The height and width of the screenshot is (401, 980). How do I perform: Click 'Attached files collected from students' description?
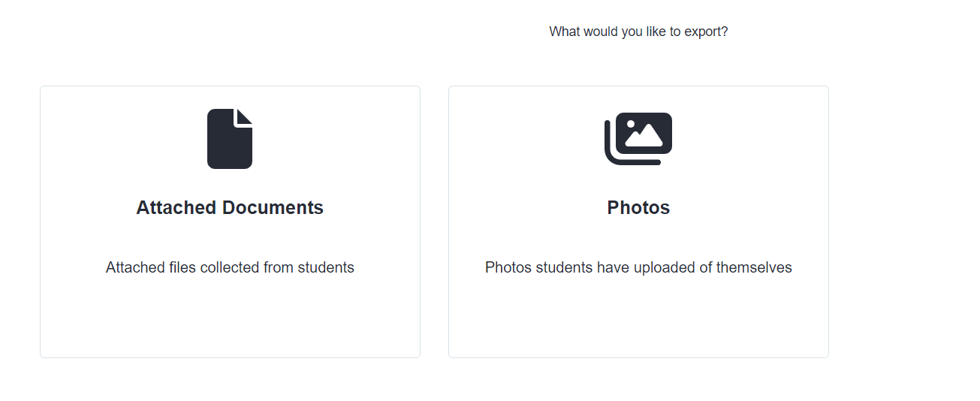click(x=230, y=267)
